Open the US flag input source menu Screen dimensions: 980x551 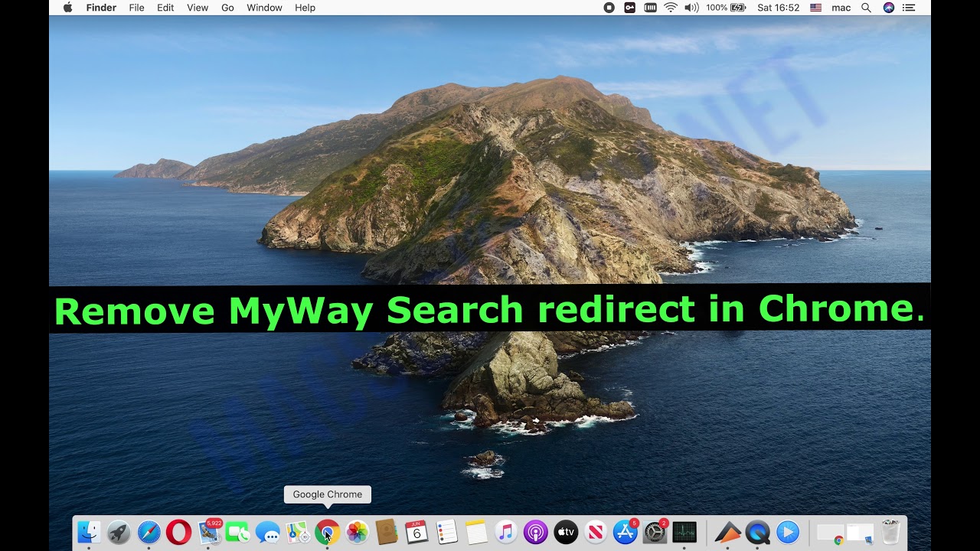(x=815, y=8)
